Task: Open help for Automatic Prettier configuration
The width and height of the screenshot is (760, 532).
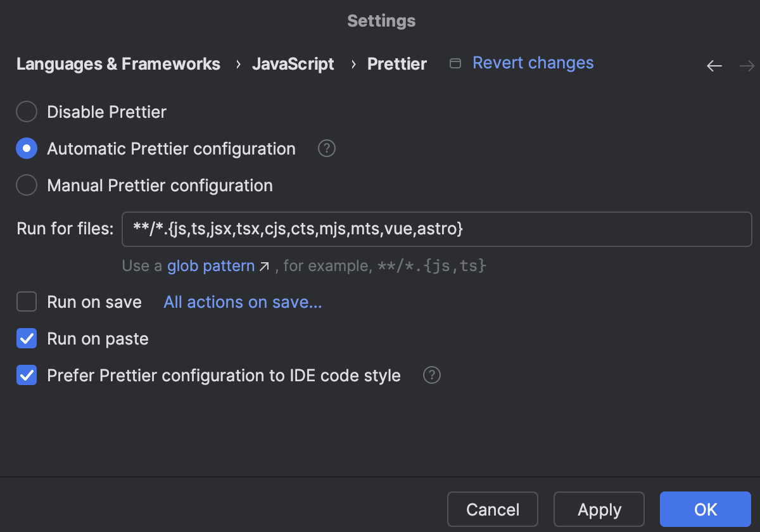Action: tap(326, 148)
